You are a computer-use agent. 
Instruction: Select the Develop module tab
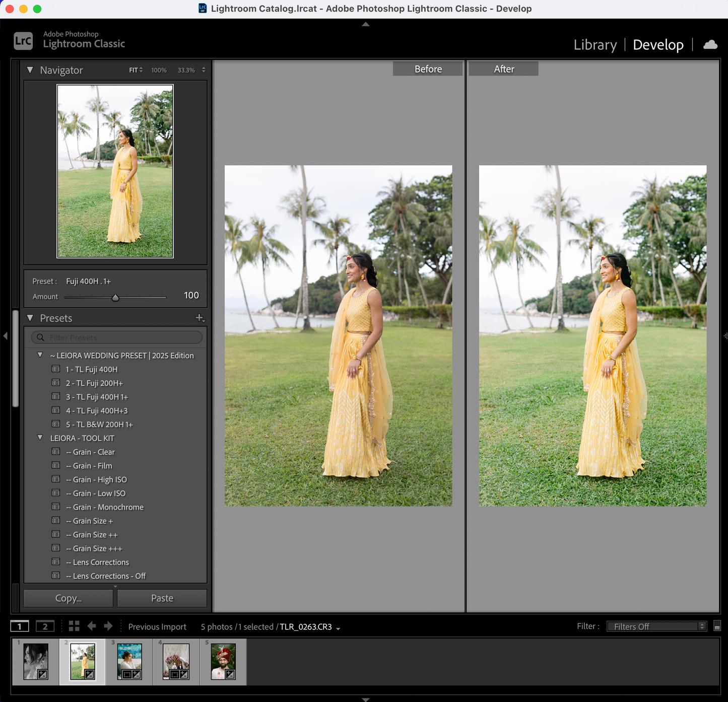(658, 45)
